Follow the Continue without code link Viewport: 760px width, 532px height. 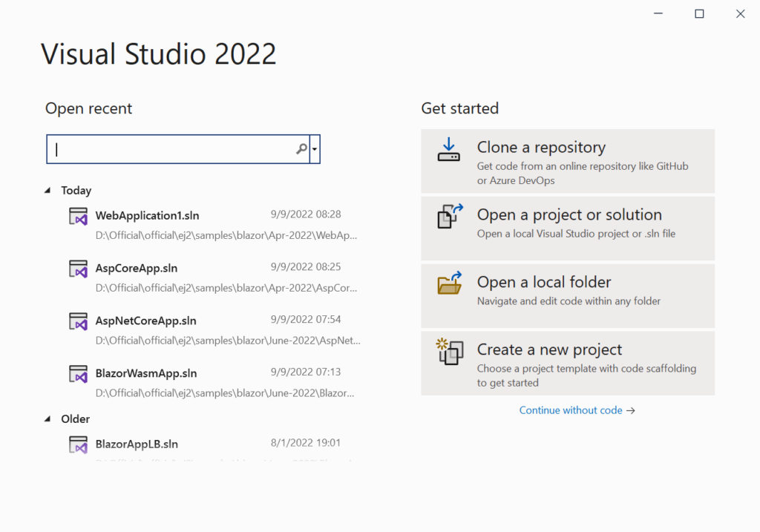click(577, 410)
